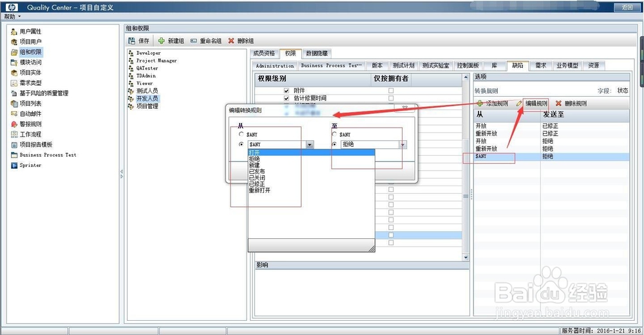The height and width of the screenshot is (335, 644).
Task: Click the 项目报告模板 sidebar icon
Action: [x=14, y=144]
